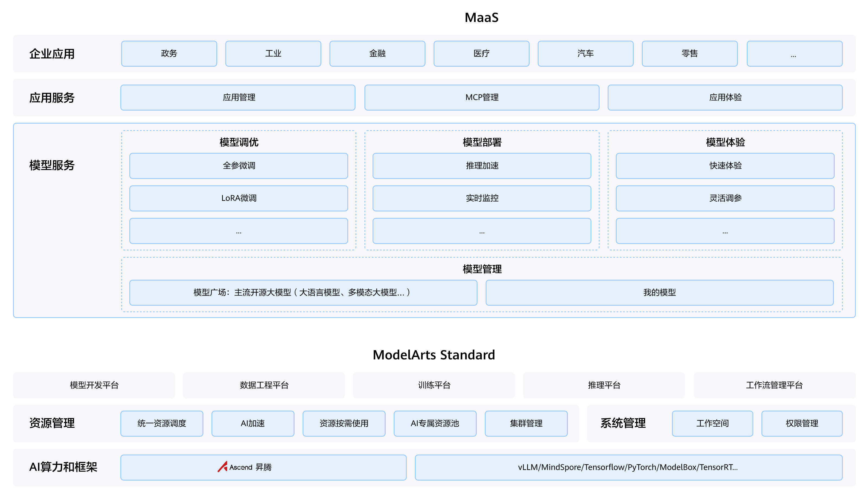
Task: Click the vLLM/MindSpore frameworks box
Action: [x=628, y=467]
